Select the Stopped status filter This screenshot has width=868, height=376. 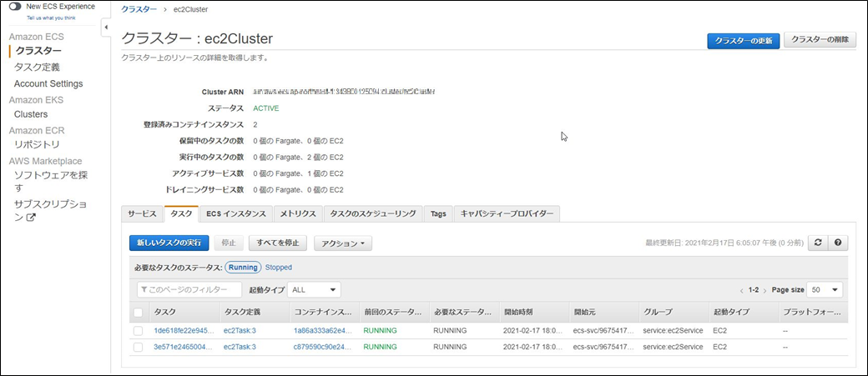coord(279,268)
